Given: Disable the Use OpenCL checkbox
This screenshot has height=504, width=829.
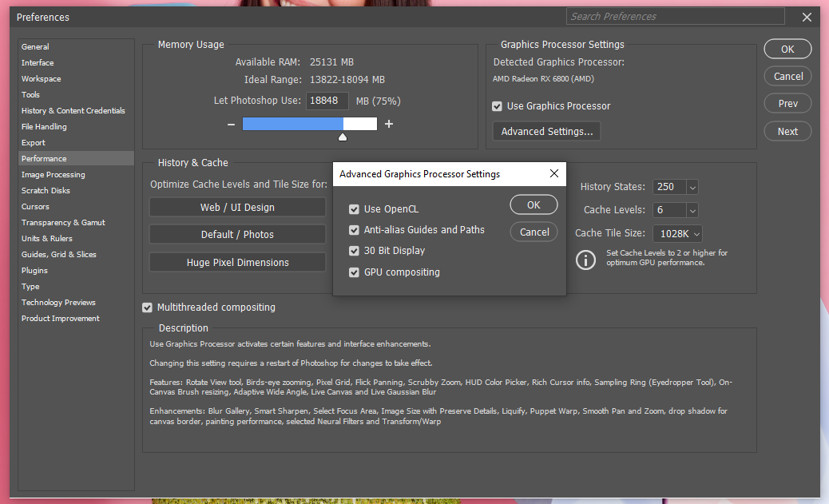Looking at the screenshot, I should click(355, 209).
